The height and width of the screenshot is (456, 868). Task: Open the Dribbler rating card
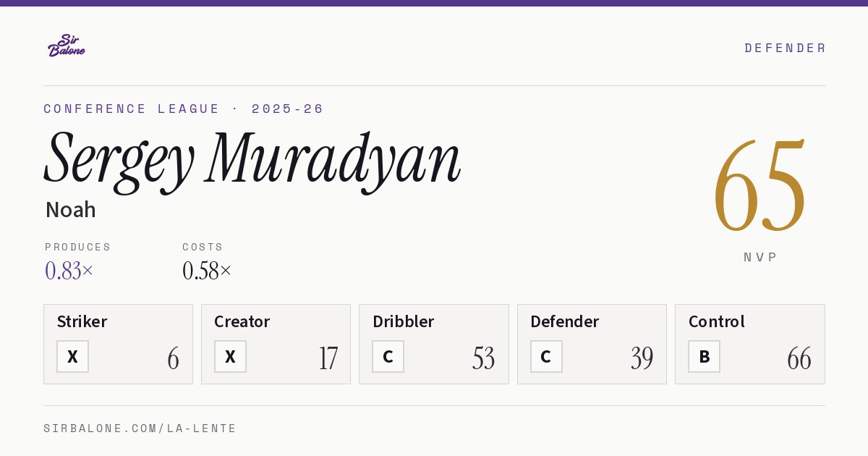[x=433, y=344]
